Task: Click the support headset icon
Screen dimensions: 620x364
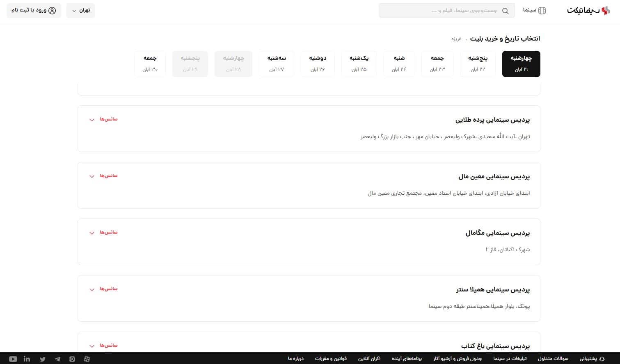Action: pos(602,359)
